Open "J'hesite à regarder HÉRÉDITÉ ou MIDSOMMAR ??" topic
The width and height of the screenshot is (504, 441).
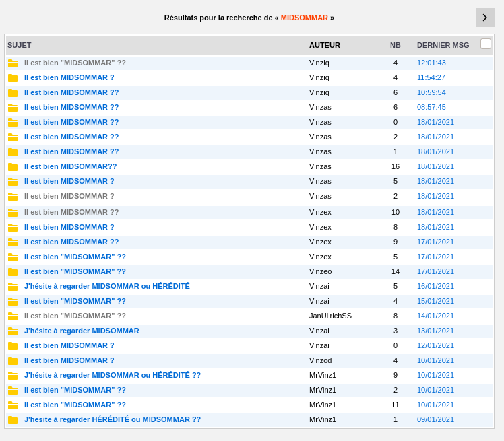coord(113,419)
